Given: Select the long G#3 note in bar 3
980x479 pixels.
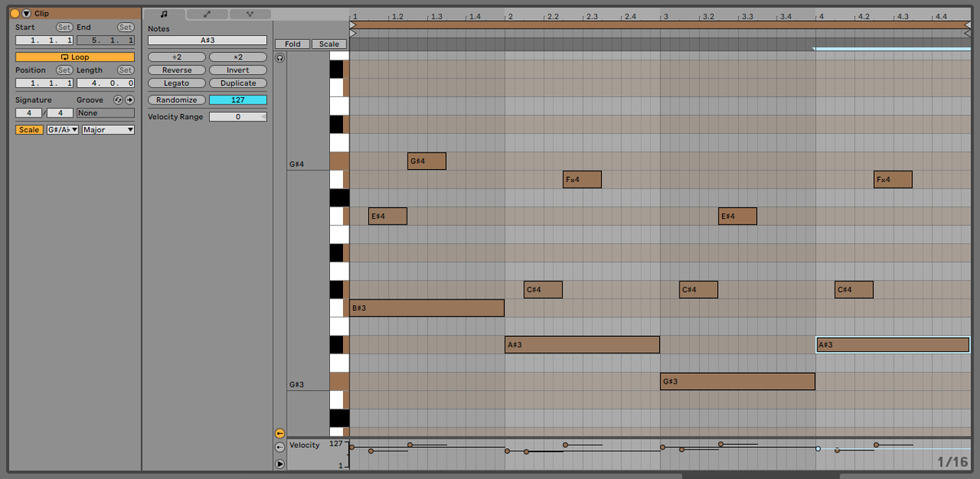Looking at the screenshot, I should pos(737,381).
